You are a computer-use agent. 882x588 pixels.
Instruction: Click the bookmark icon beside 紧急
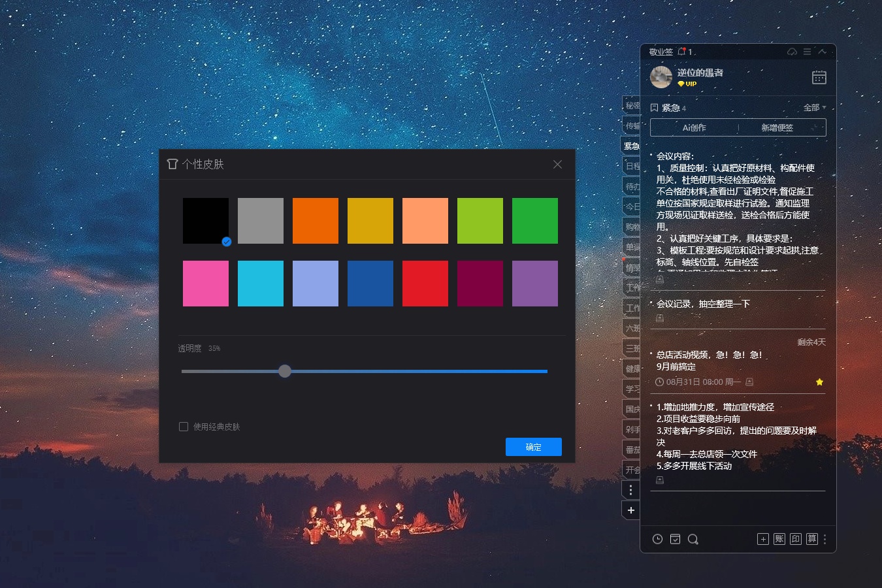coord(654,107)
